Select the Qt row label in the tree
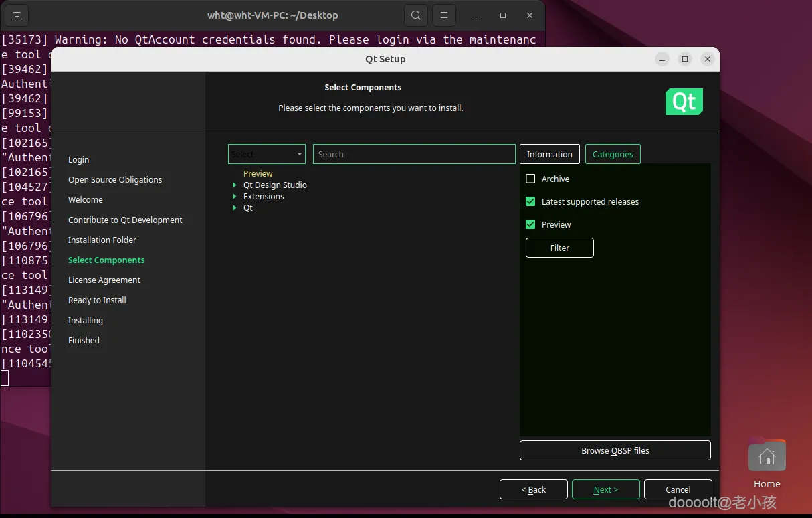This screenshot has height=518, width=812. click(248, 207)
